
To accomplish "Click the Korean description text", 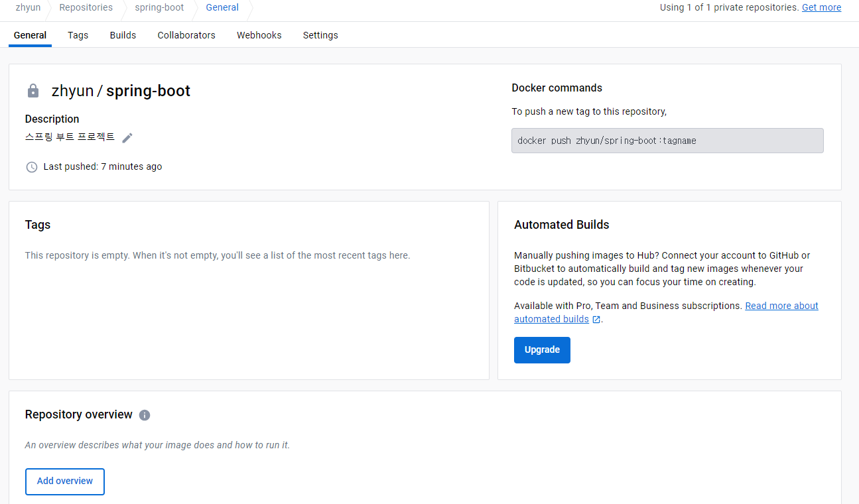I will click(70, 137).
